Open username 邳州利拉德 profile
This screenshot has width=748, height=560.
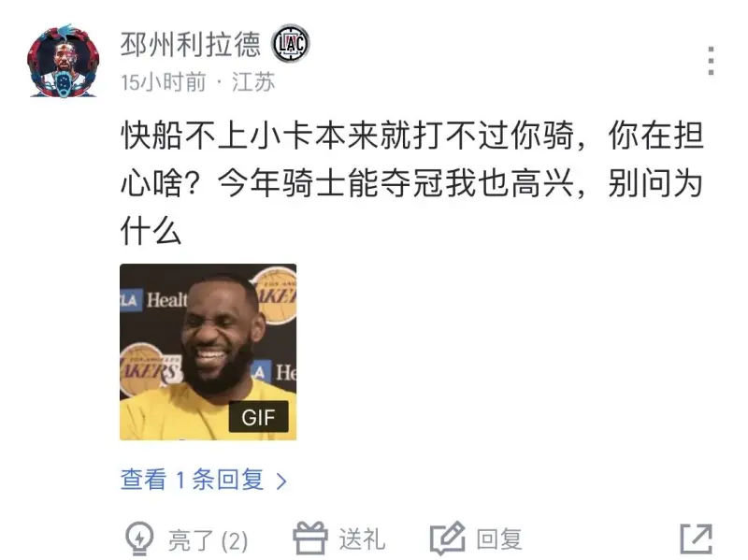pyautogui.click(x=191, y=44)
